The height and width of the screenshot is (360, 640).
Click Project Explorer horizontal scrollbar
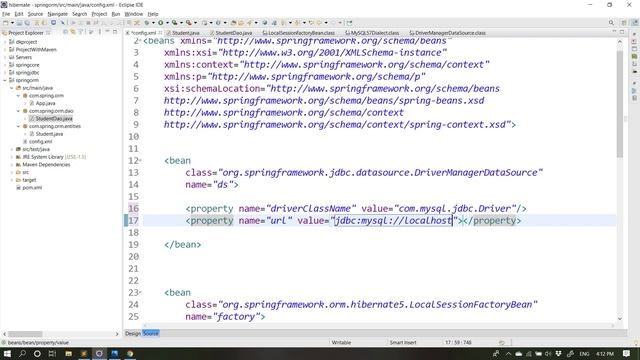(25, 334)
